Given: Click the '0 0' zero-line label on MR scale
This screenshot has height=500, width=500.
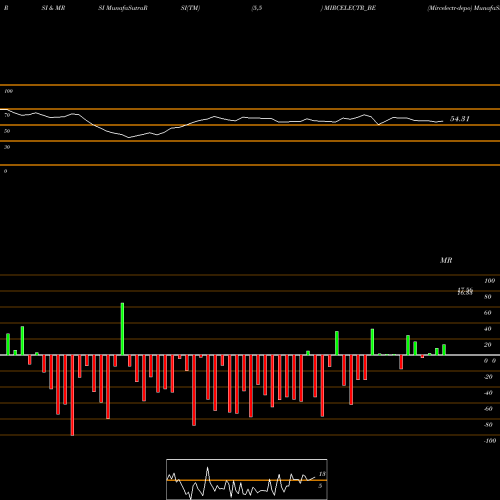Looking at the screenshot, I should coord(490,361).
